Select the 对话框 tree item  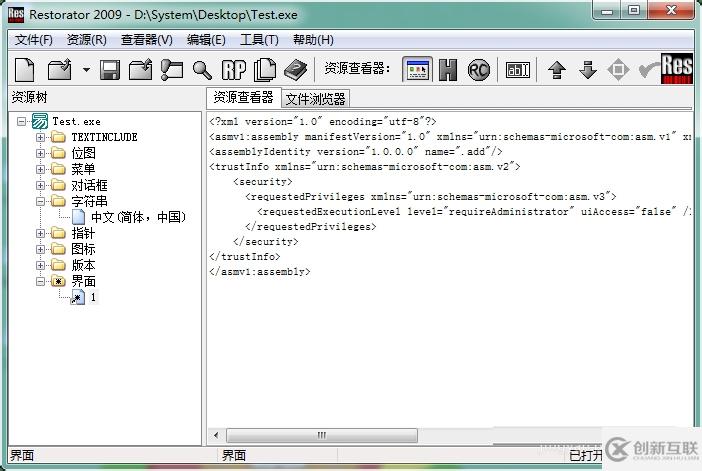tap(90, 185)
